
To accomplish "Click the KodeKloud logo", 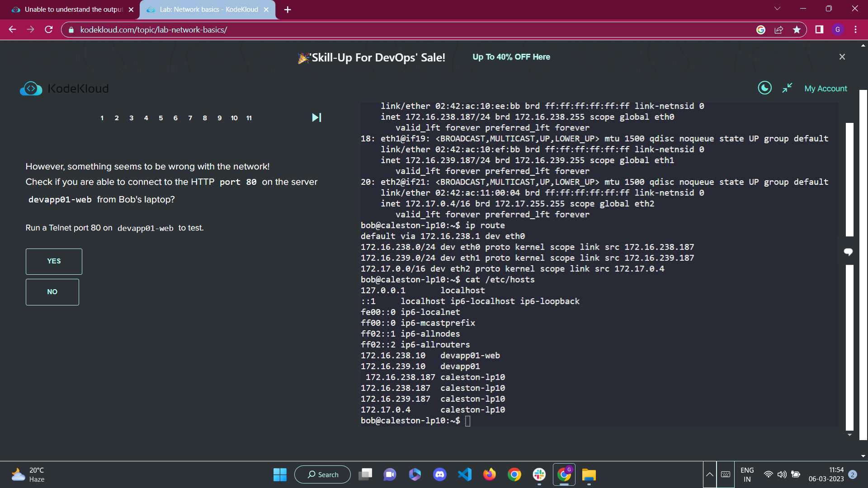I will (x=64, y=89).
